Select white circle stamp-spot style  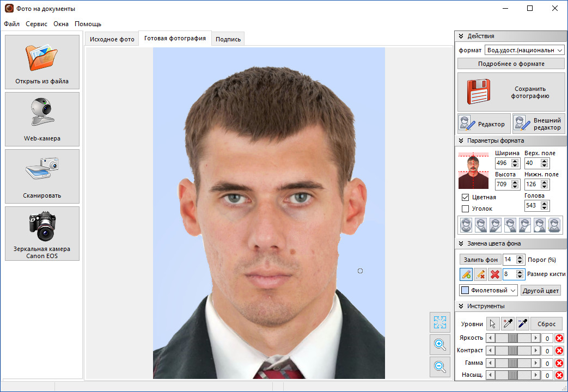click(x=540, y=225)
